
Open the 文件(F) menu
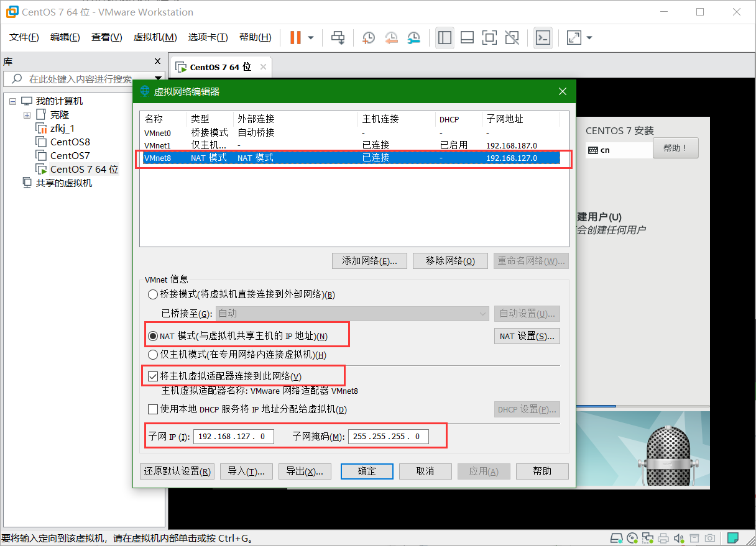click(24, 37)
